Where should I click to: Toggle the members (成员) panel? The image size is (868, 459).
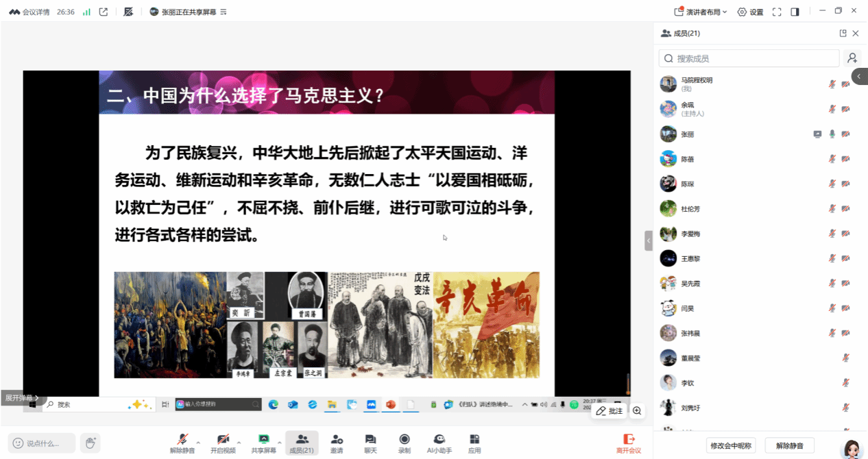pyautogui.click(x=302, y=440)
